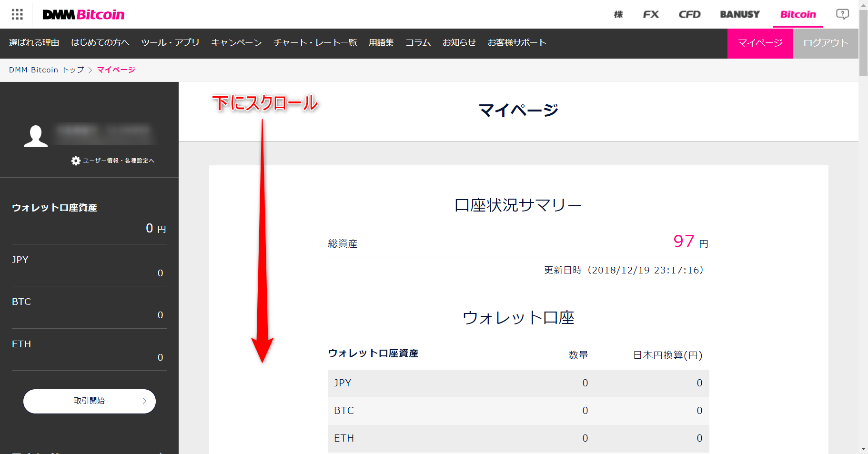This screenshot has width=868, height=454.
Task: Click the arrow chevron in 取引開始 button
Action: pyautogui.click(x=144, y=402)
